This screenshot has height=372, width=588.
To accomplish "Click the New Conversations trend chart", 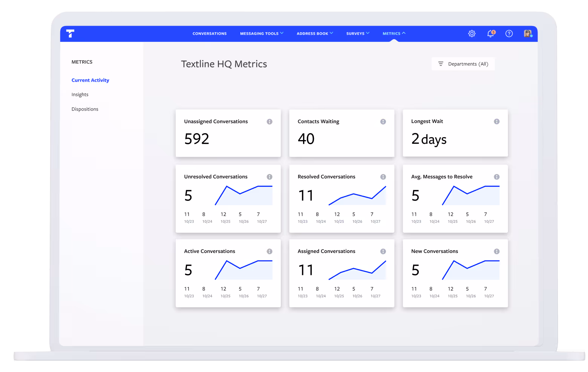I will pos(471,270).
